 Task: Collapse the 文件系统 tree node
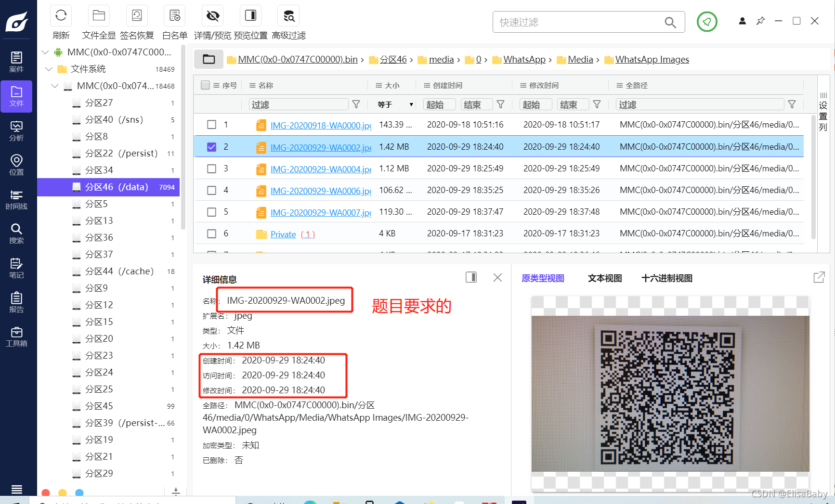(49, 69)
